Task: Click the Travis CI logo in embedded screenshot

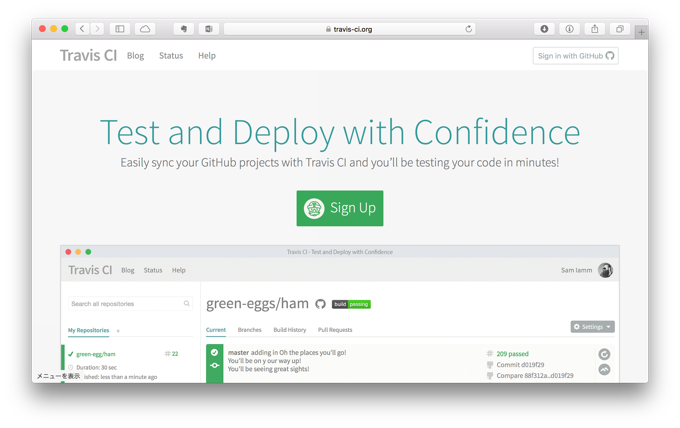Action: coord(90,270)
